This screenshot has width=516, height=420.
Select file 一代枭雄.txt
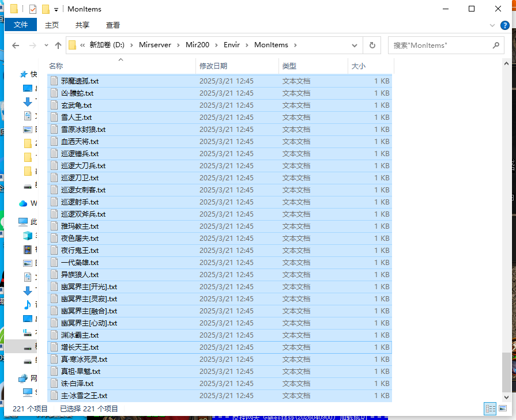[x=220, y=263]
